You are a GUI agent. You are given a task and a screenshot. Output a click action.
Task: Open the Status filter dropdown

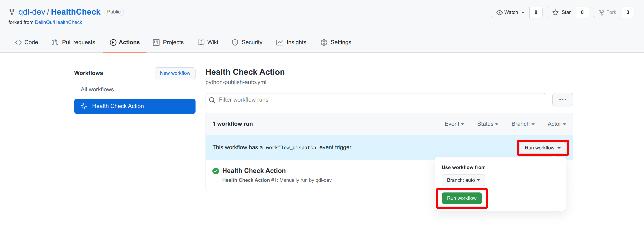pos(487,124)
